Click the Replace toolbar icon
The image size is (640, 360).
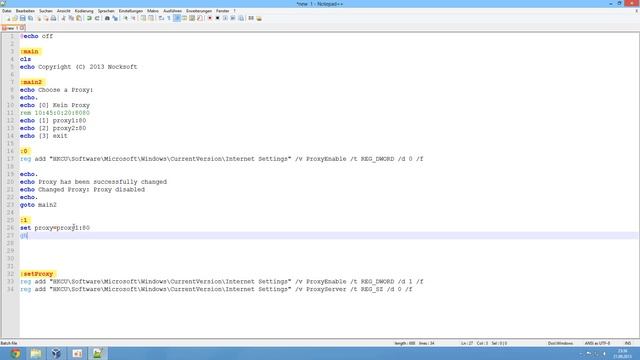tap(115, 18)
